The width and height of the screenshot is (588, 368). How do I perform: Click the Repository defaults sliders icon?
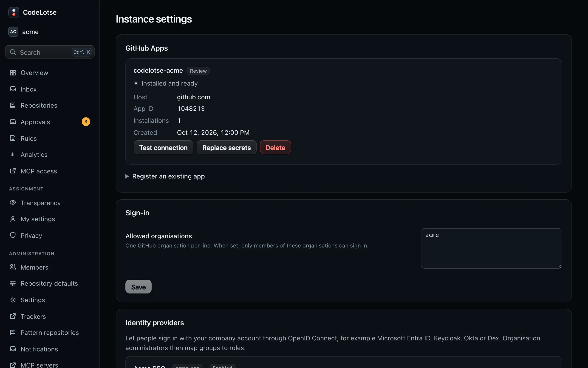pos(13,283)
